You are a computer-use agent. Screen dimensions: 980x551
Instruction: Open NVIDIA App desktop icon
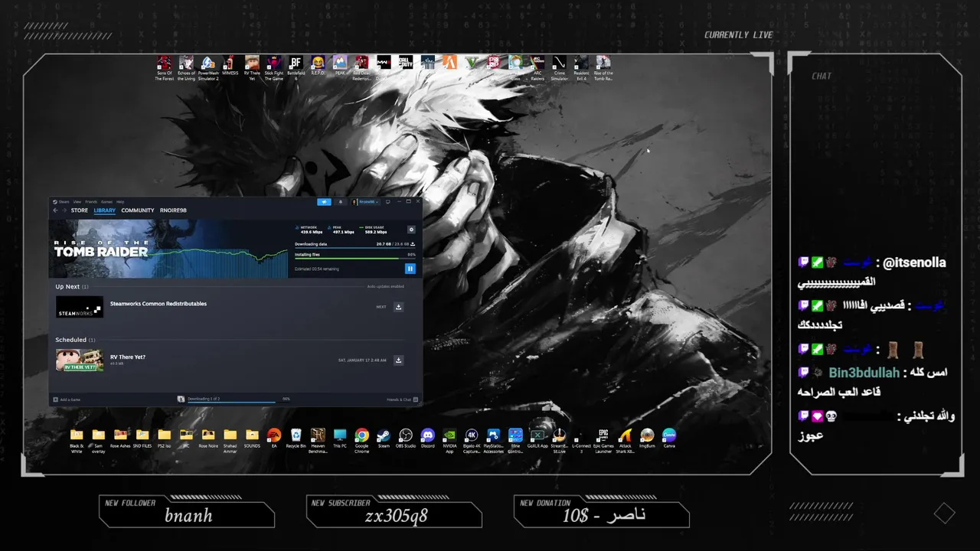(449, 440)
